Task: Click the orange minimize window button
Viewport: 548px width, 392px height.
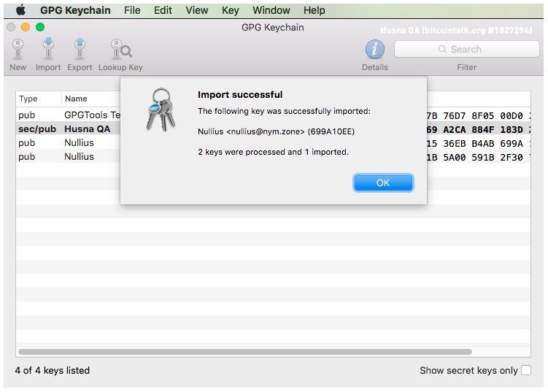Action: point(26,27)
